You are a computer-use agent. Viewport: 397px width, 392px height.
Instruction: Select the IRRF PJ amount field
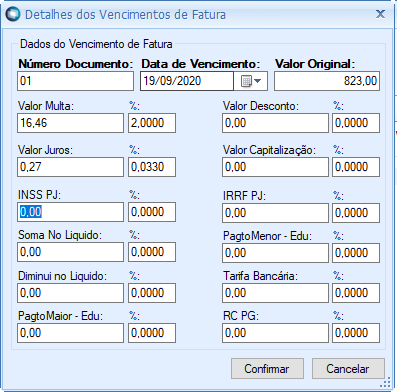(x=275, y=213)
